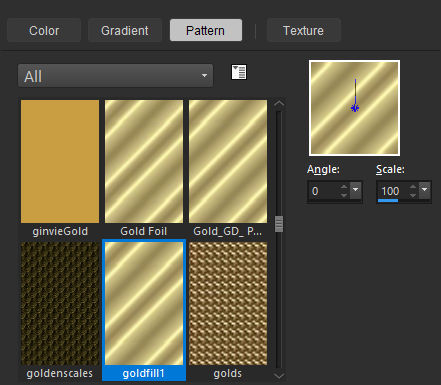Click the goldenscales label text

pyautogui.click(x=60, y=373)
